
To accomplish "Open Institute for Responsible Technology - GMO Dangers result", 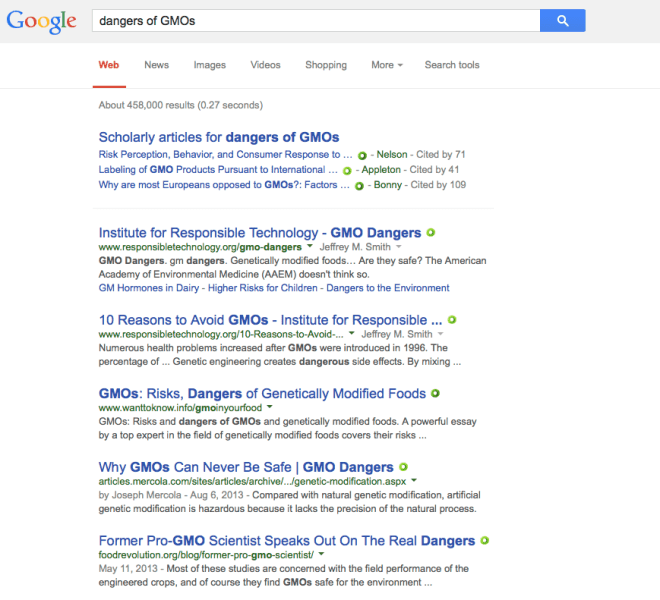I will tap(260, 233).
